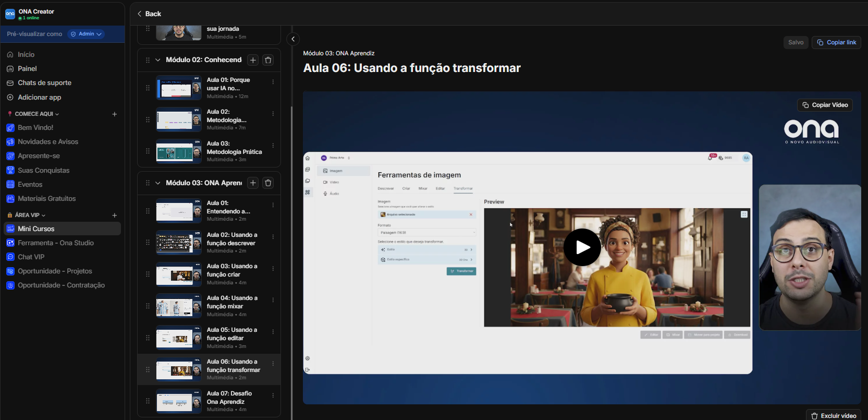The width and height of the screenshot is (868, 420).
Task: Open options menu for Aula 03: Metodologia Prática
Action: click(x=273, y=146)
